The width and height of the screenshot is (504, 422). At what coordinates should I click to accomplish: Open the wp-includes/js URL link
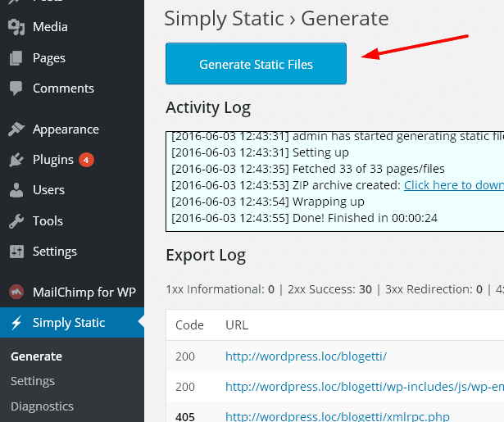click(x=364, y=386)
